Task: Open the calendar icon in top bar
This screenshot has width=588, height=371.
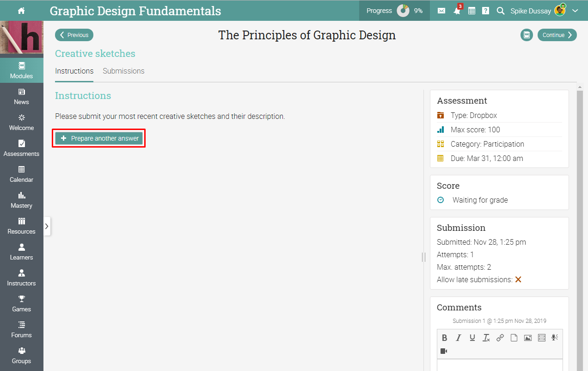Action: (x=472, y=11)
